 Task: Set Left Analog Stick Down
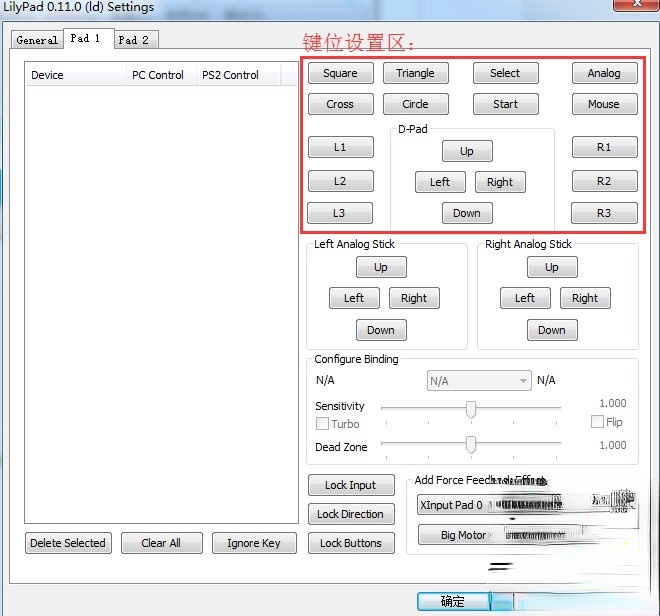pos(381,330)
